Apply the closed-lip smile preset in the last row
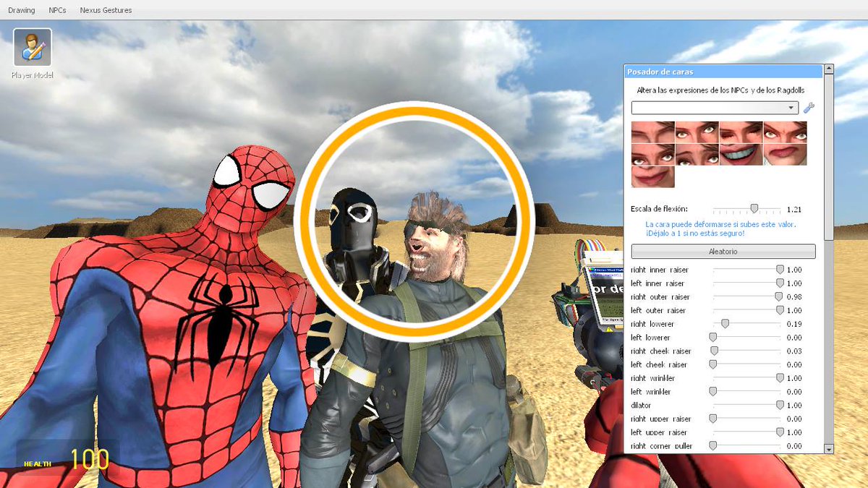The width and height of the screenshot is (868, 488). tap(653, 177)
